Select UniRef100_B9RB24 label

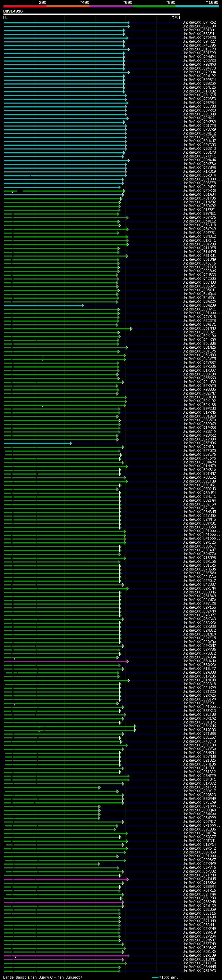click(199, 80)
